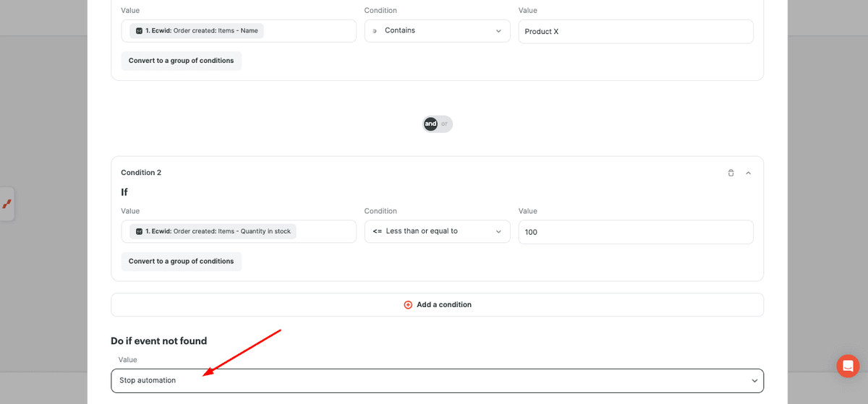The height and width of the screenshot is (404, 868).
Task: Click the 'Condition 2' heading text
Action: [x=141, y=173]
